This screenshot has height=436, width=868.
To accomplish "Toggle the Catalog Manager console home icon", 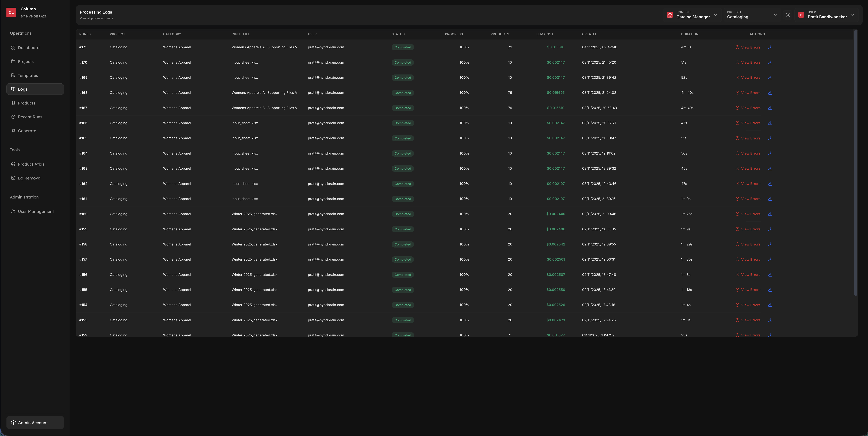I will pyautogui.click(x=670, y=15).
